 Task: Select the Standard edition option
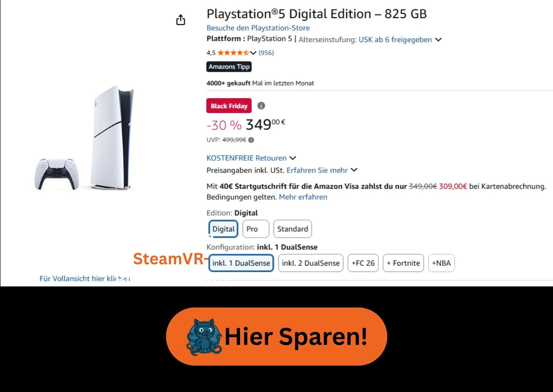tap(293, 229)
